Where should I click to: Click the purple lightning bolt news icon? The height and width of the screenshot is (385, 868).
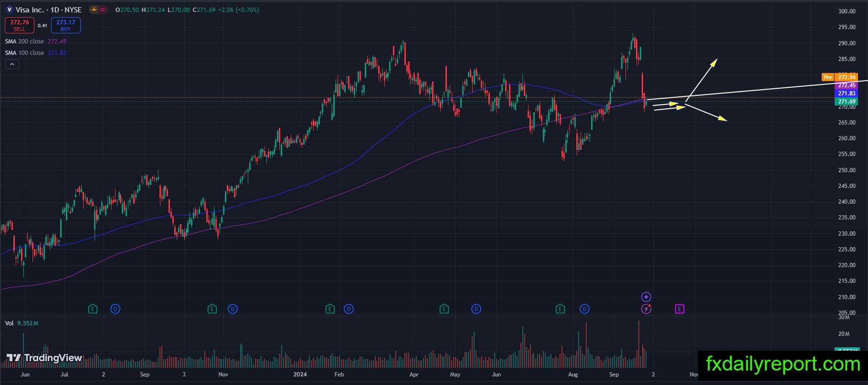(x=646, y=309)
